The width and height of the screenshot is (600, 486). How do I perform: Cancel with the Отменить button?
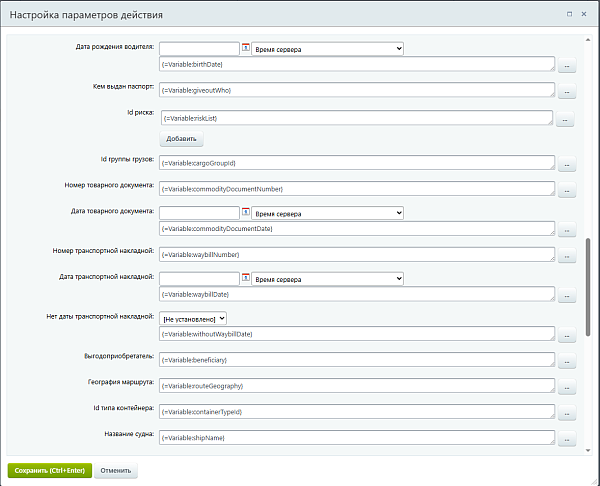click(x=116, y=470)
